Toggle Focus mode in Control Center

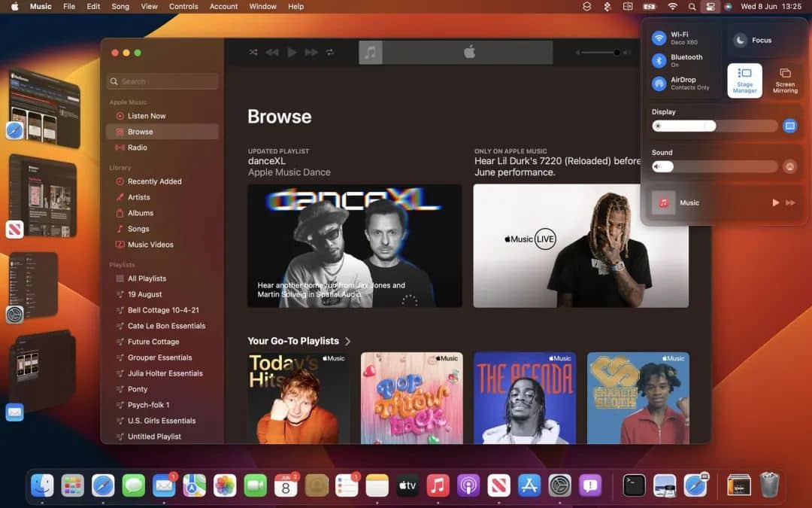pyautogui.click(x=740, y=41)
